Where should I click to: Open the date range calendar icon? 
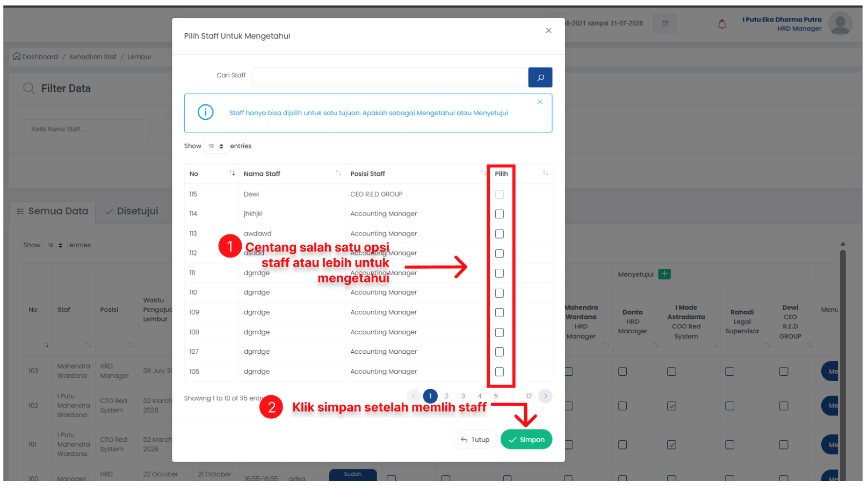[x=665, y=24]
